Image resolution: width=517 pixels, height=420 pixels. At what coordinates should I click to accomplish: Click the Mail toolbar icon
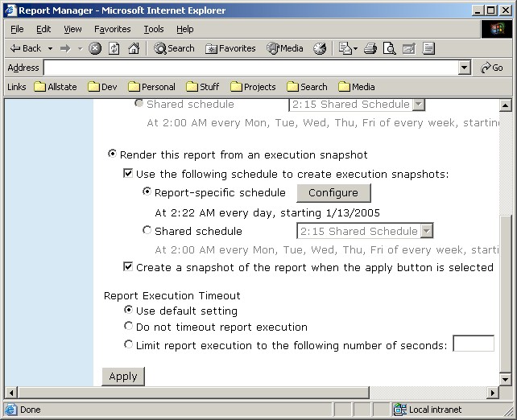pyautogui.click(x=345, y=48)
